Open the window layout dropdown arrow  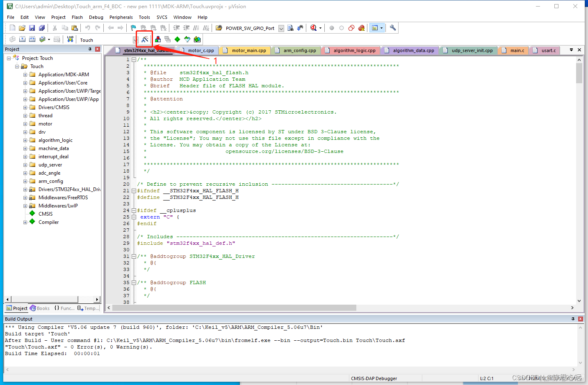pyautogui.click(x=382, y=28)
